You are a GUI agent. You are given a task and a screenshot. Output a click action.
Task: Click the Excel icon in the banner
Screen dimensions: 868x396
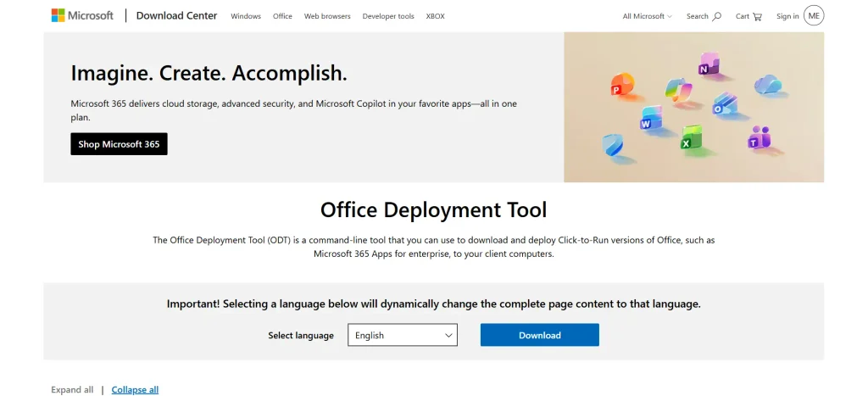(x=692, y=137)
